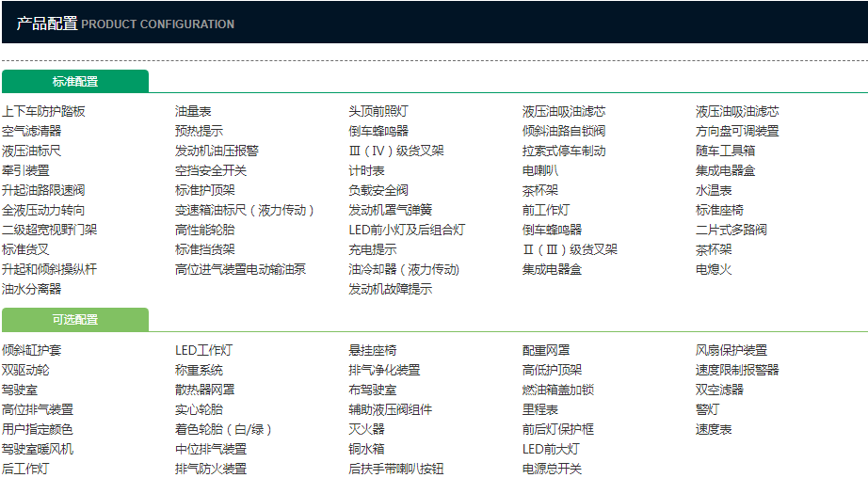Select the 速度限制报警器 entry

click(x=737, y=370)
